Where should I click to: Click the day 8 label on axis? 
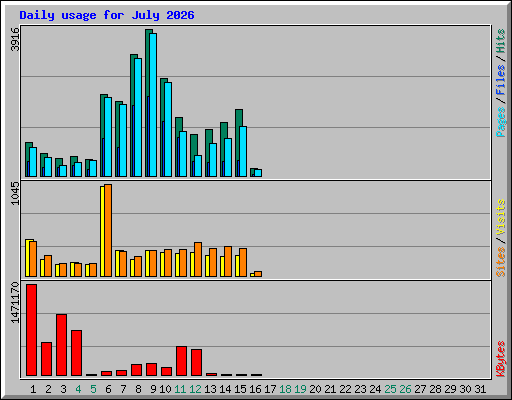tap(138, 389)
